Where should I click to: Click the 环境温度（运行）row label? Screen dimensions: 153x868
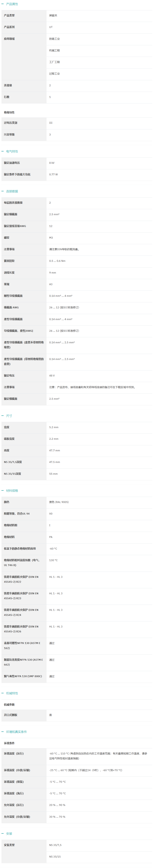coord(14,753)
